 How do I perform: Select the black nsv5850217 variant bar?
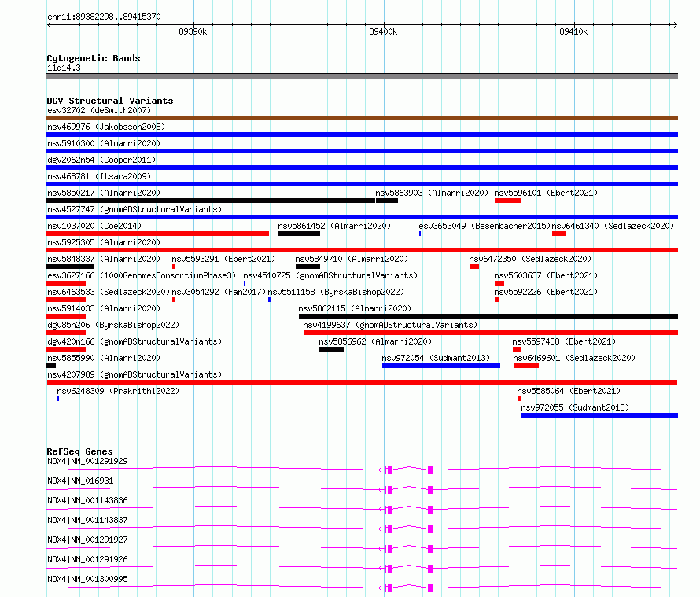211,201
